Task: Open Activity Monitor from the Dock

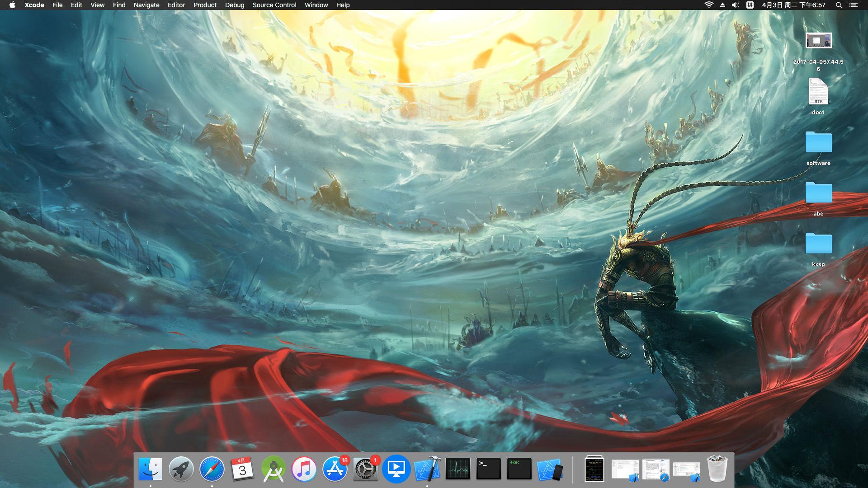Action: coord(458,469)
